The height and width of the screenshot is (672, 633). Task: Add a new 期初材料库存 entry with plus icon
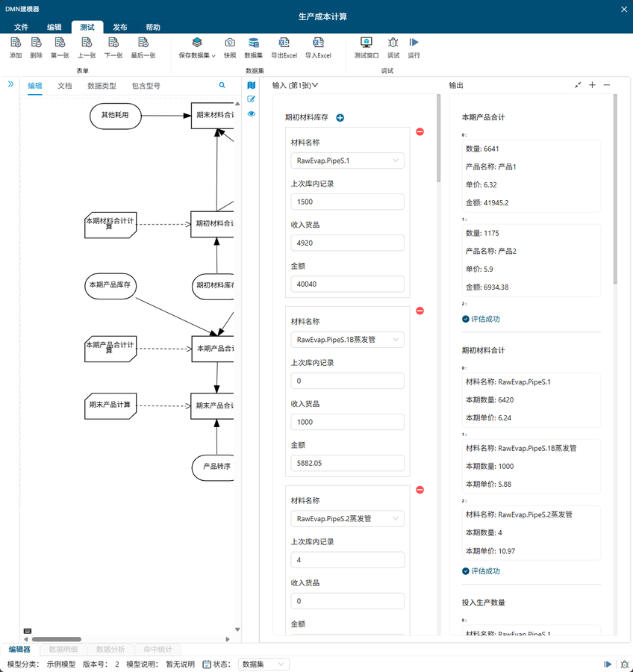pos(340,118)
